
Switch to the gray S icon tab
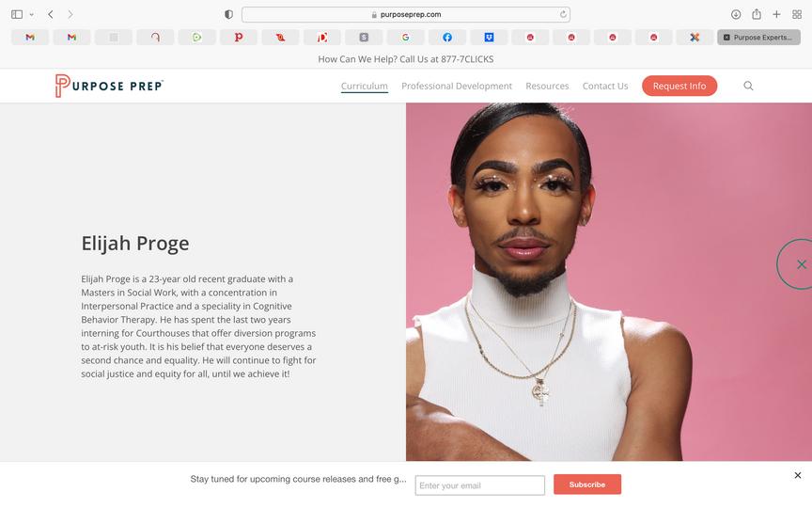[x=364, y=38]
